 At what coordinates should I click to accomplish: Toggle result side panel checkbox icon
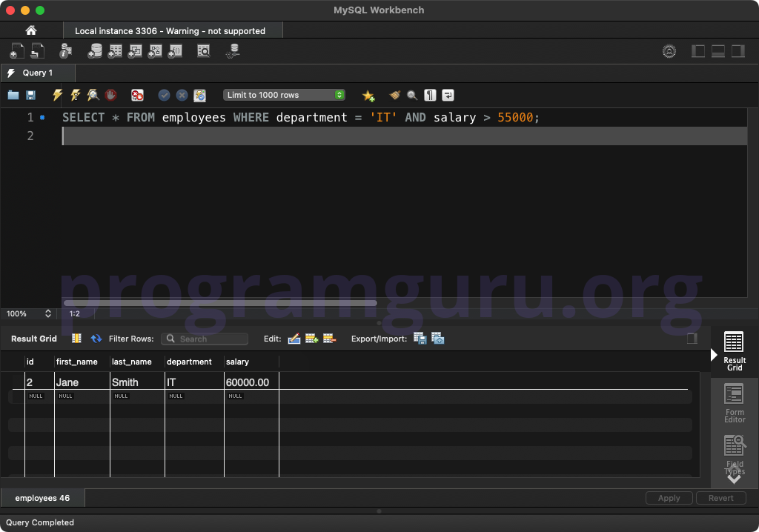click(692, 339)
